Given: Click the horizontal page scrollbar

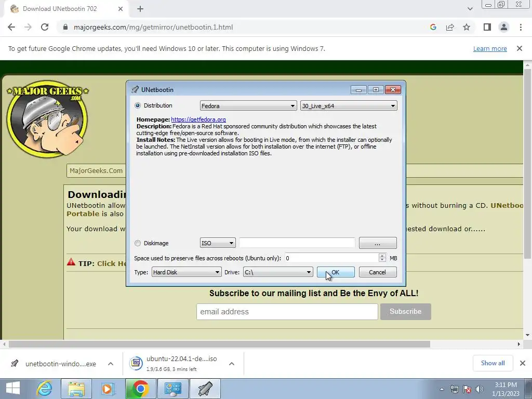Looking at the screenshot, I should 219,344.
